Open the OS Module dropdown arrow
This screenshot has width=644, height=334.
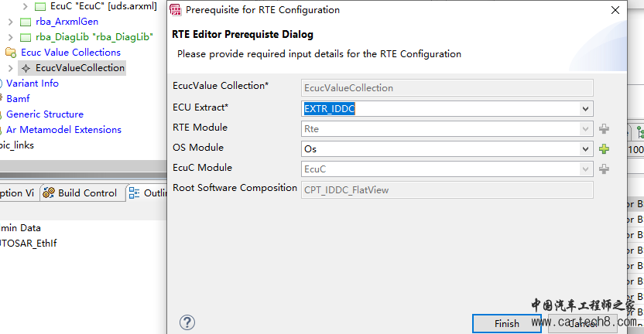click(x=585, y=149)
